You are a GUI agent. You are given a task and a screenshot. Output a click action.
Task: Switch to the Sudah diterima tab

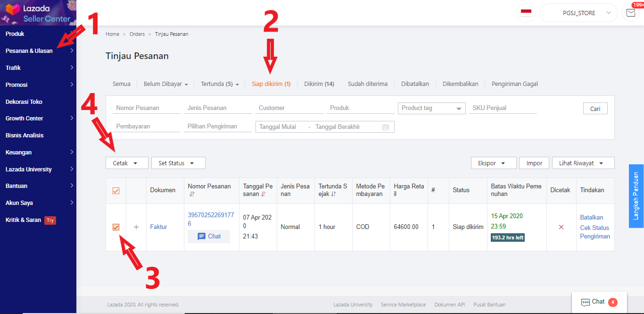[368, 84]
